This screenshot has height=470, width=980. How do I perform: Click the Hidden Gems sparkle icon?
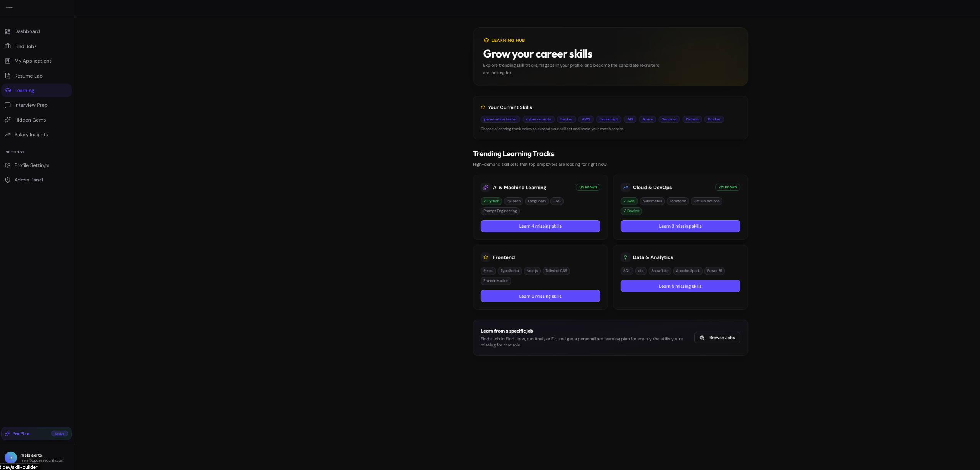8,120
